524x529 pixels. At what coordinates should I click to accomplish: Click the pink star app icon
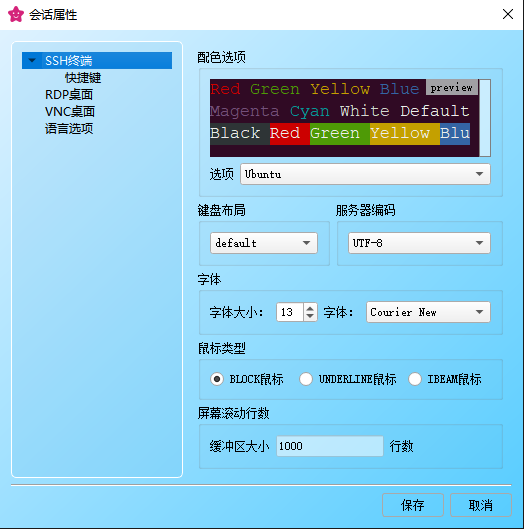pyautogui.click(x=16, y=14)
